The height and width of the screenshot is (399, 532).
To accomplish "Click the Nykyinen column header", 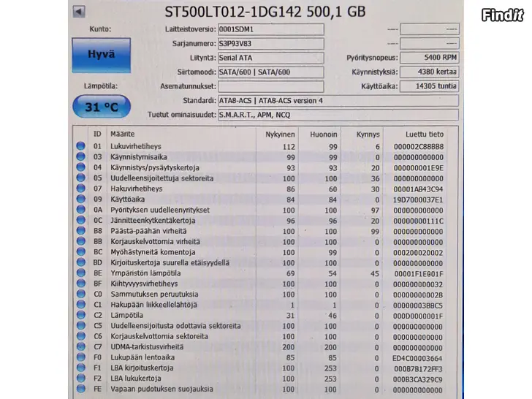I will [280, 134].
